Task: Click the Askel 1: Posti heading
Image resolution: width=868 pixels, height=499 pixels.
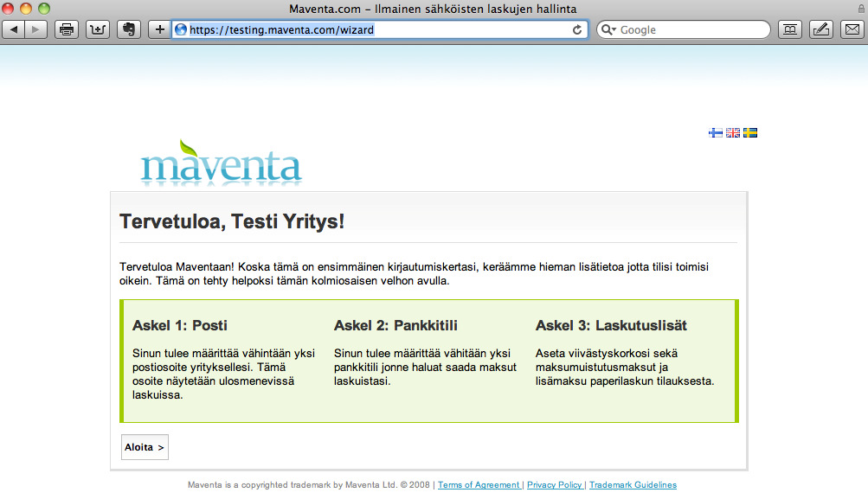Action: pos(179,325)
